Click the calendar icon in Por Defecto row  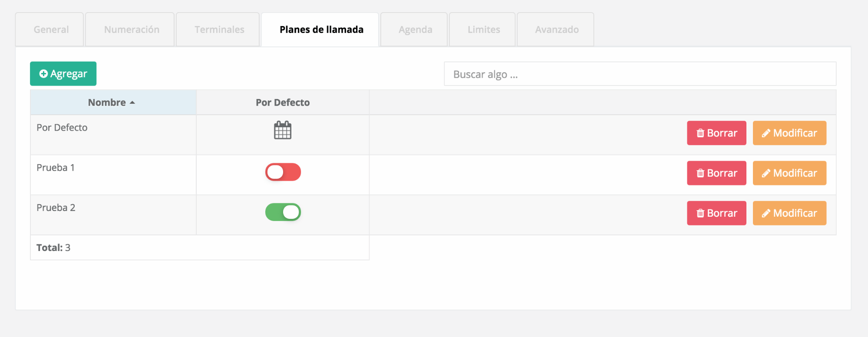pos(283,130)
